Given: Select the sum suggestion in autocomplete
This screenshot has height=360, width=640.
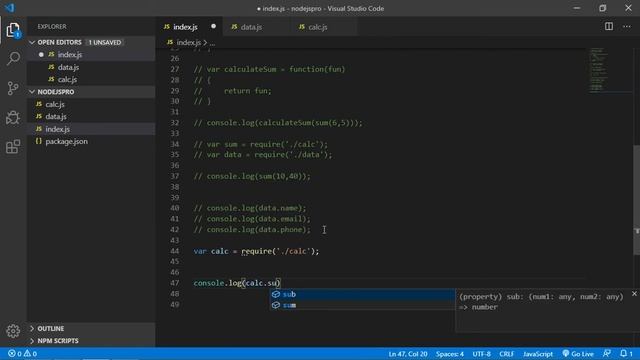Looking at the screenshot, I should click(362, 305).
